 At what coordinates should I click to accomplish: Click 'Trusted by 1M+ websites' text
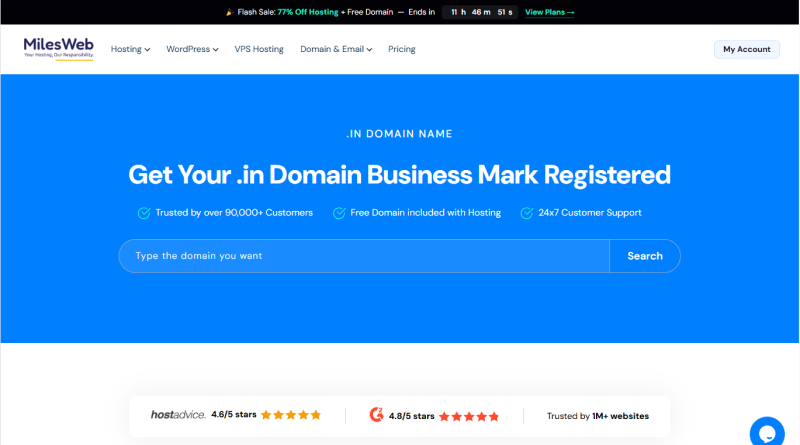(597, 416)
